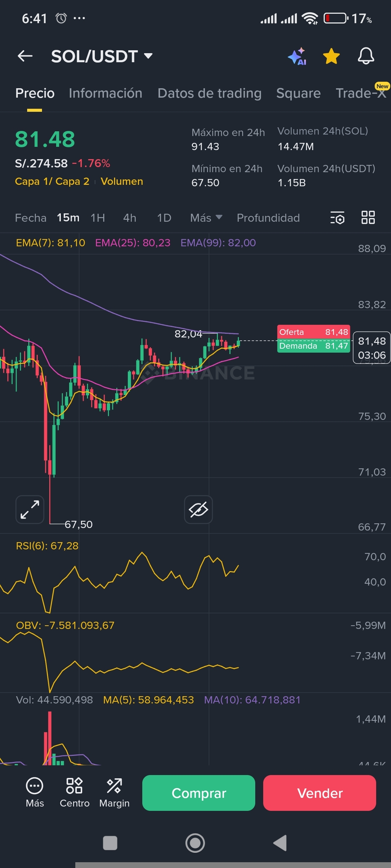391x868 pixels.
Task: Switch to Datos de trading tab
Action: (209, 93)
